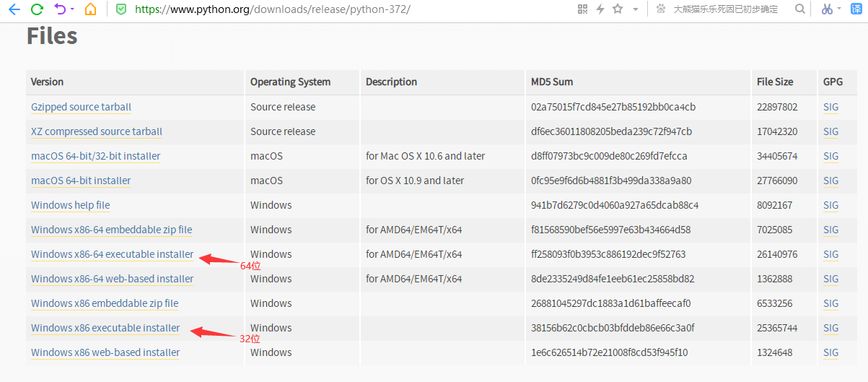The width and height of the screenshot is (868, 382).
Task: Click the magnifier search icon
Action: click(799, 9)
